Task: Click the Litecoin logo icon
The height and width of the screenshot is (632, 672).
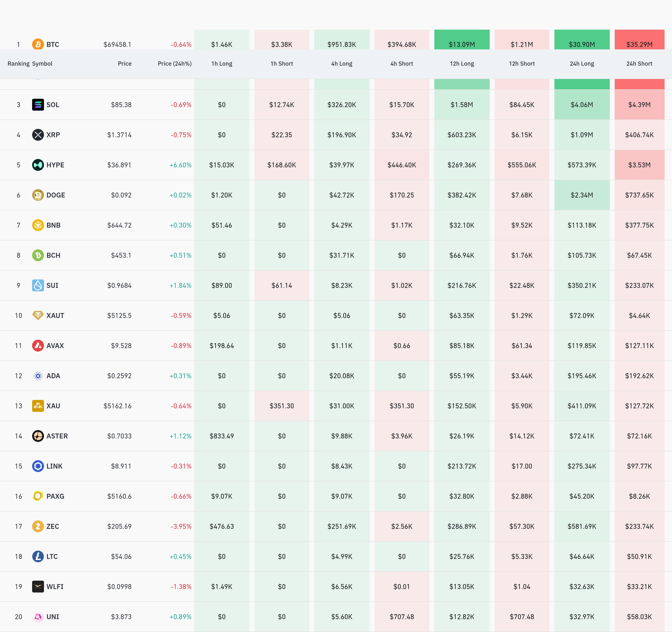Action: (x=38, y=556)
